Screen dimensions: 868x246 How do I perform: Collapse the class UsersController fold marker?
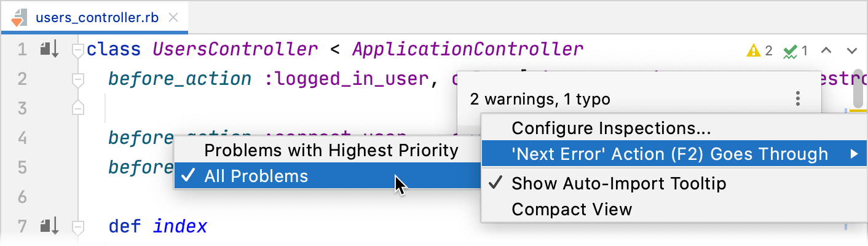(x=77, y=49)
